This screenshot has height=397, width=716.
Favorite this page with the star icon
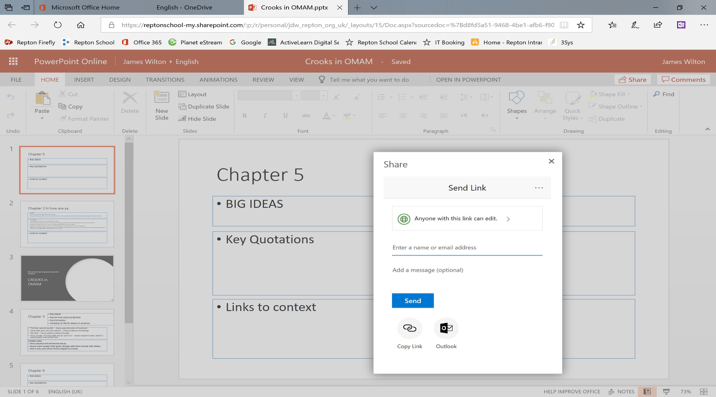[x=580, y=25]
